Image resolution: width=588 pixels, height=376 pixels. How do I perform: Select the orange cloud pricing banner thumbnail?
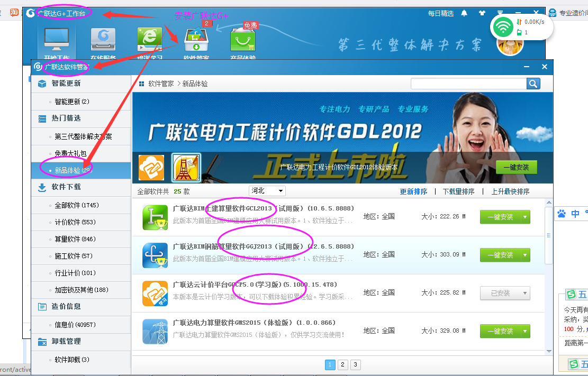151,168
